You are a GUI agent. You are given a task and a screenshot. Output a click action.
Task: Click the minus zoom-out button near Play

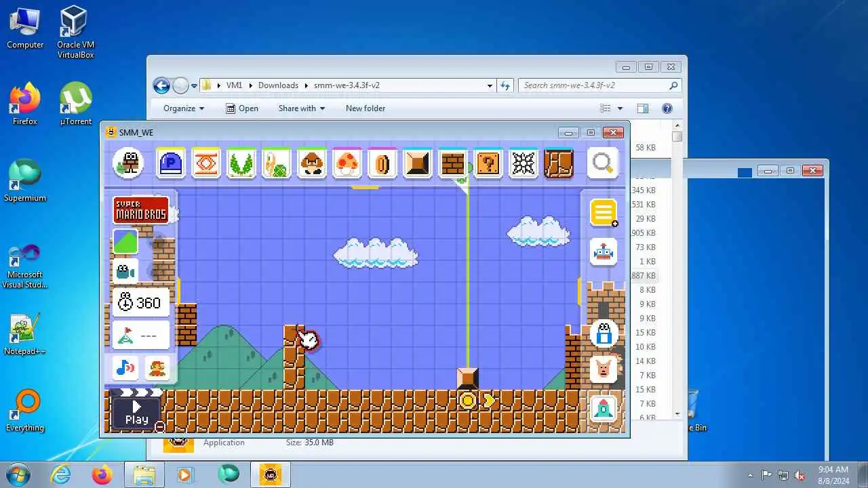(x=159, y=426)
